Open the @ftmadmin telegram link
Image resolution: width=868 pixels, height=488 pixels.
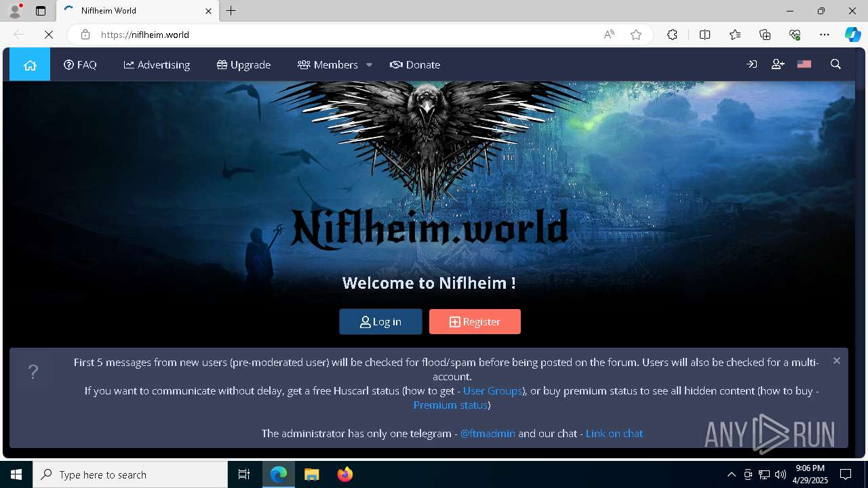click(x=488, y=434)
